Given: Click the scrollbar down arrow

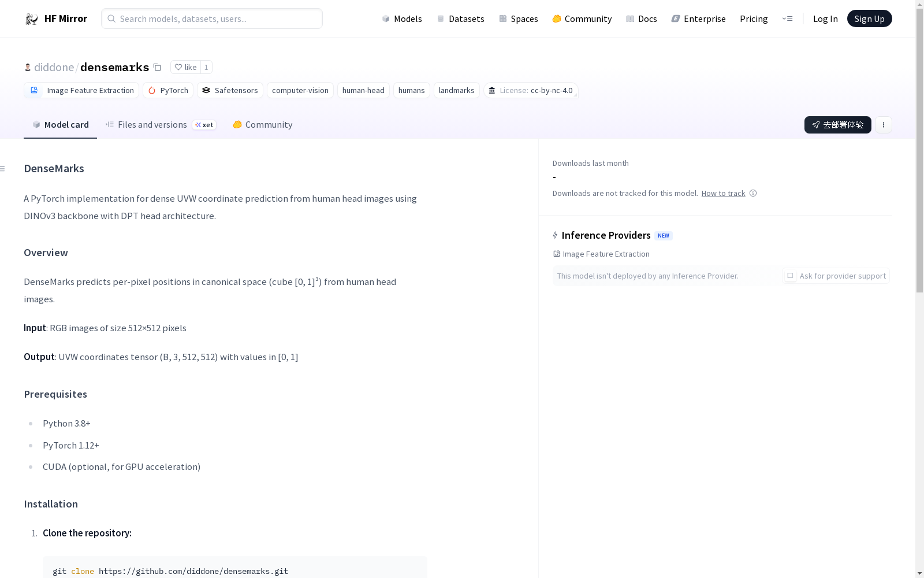Looking at the screenshot, I should coord(919,573).
